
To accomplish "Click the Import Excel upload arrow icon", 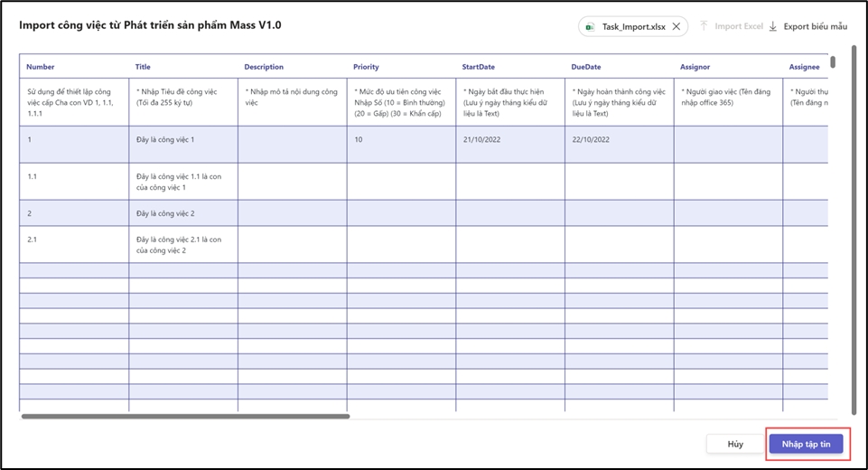I will [704, 26].
